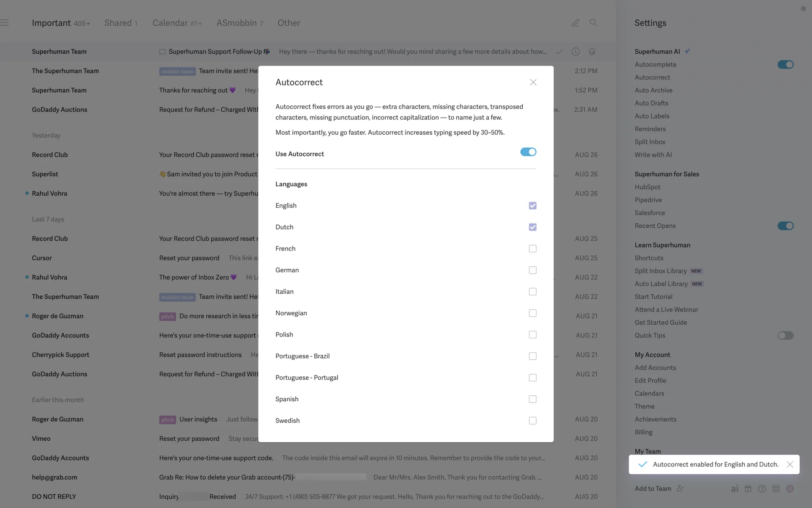812x508 pixels.
Task: Dismiss the Autocorrect enabled notification
Action: point(790,464)
